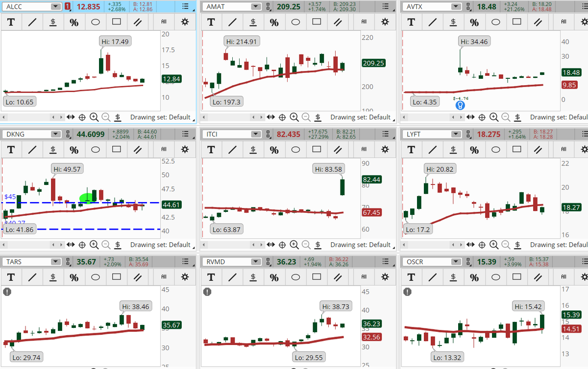Select the price level tool in ALCC toolbar
588x369 pixels.
point(53,23)
